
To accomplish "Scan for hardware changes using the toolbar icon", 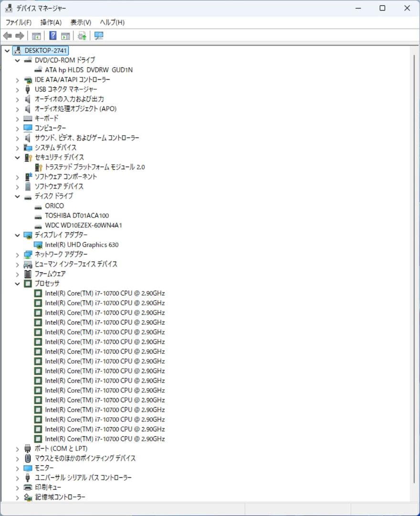I will point(81,35).
